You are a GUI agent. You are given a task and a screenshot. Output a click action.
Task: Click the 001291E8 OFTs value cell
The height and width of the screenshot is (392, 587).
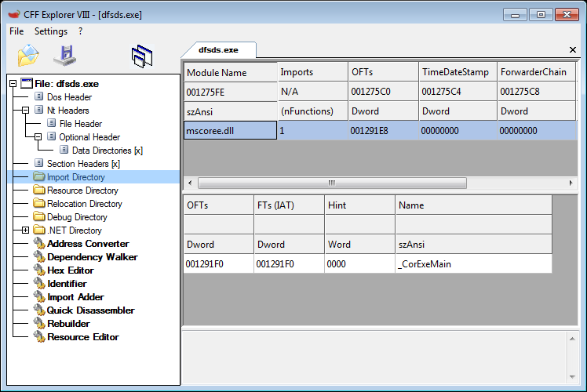pos(383,131)
